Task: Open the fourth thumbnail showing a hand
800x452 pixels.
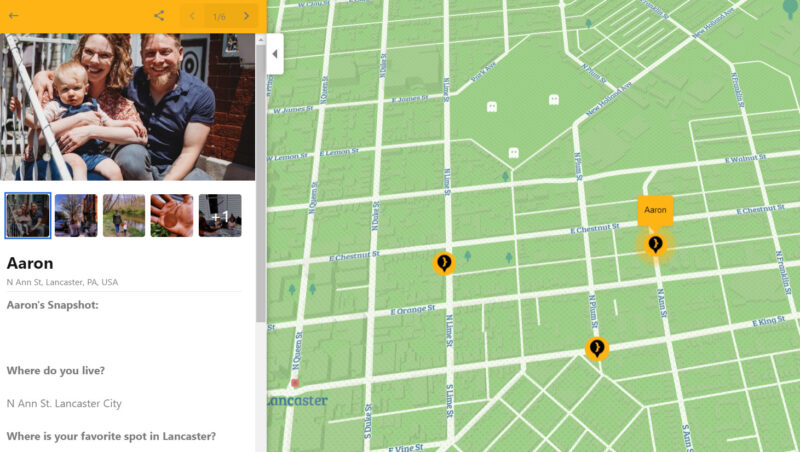Action: coord(172,215)
